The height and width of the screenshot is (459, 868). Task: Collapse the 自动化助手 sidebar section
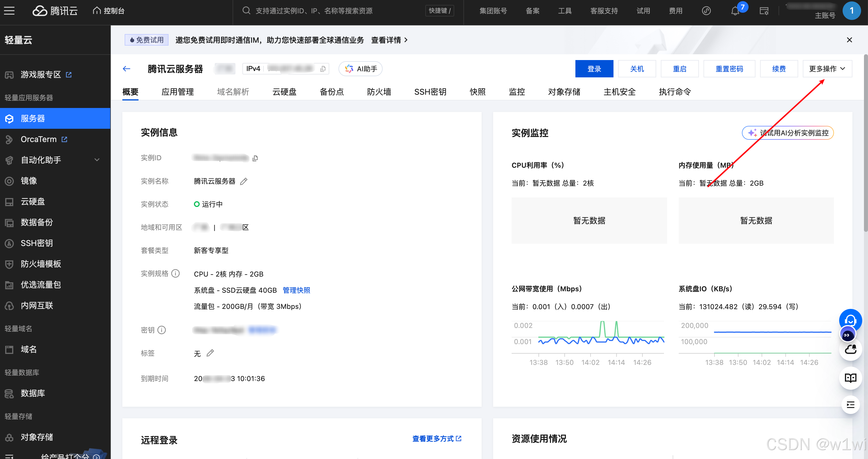coord(97,160)
